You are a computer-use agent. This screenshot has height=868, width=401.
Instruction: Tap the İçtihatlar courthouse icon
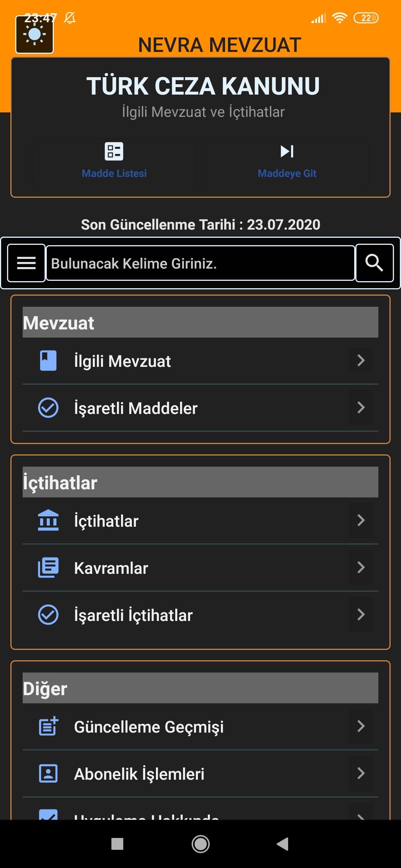pos(48,520)
